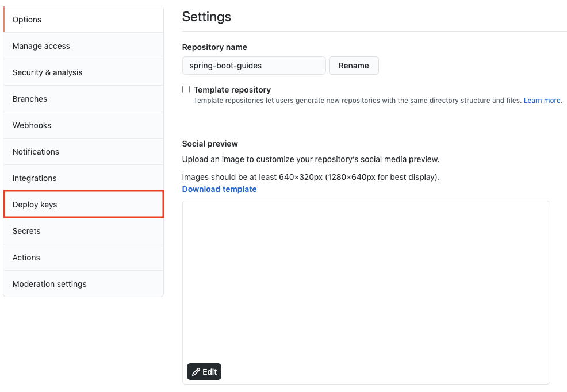Enable the Template repository checkbox

[186, 90]
